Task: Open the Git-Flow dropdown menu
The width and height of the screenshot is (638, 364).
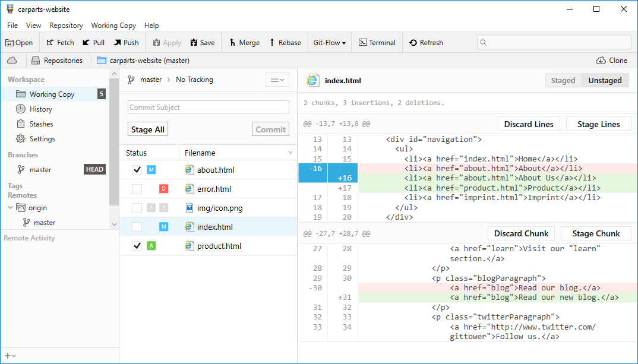Action: click(x=330, y=43)
